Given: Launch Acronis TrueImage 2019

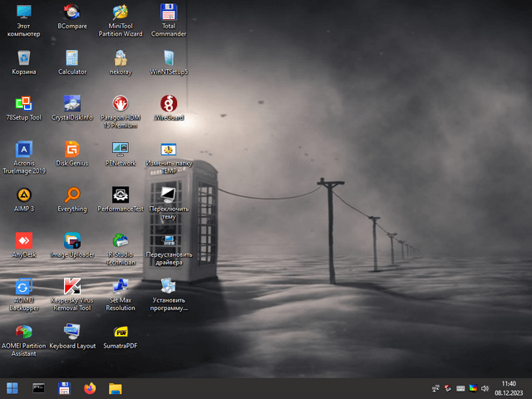Looking at the screenshot, I should (24, 150).
